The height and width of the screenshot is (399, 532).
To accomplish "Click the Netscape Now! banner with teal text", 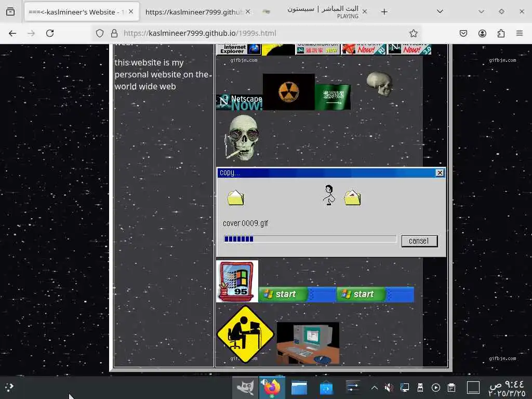I will click(240, 102).
